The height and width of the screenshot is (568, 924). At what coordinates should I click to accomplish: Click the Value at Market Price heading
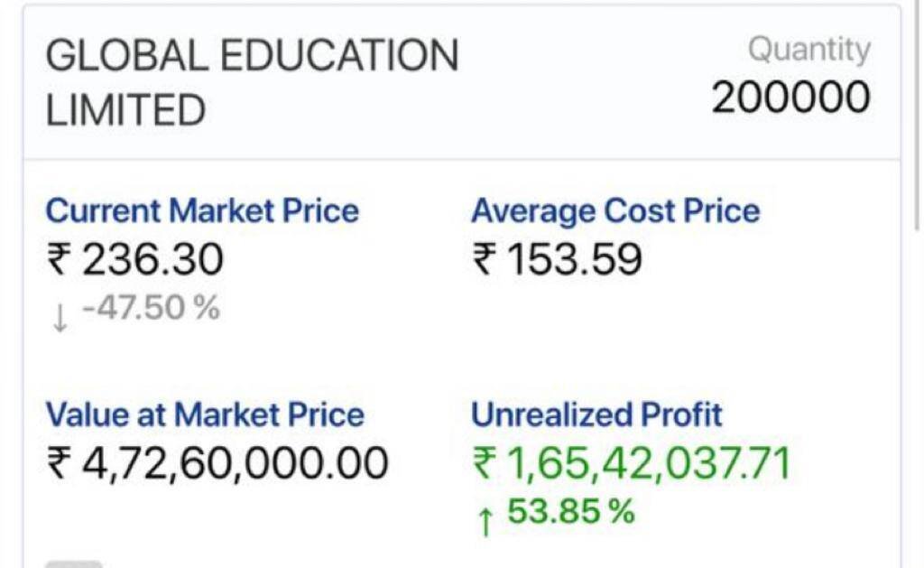point(205,414)
